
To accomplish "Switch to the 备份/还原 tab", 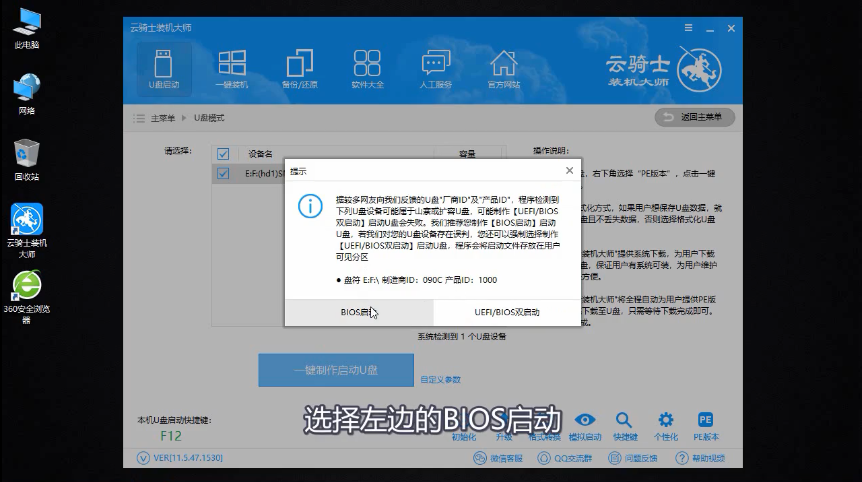I will pyautogui.click(x=300, y=69).
